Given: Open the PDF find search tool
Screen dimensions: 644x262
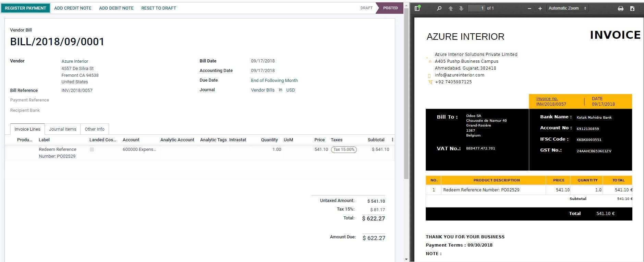Looking at the screenshot, I should pos(439,8).
